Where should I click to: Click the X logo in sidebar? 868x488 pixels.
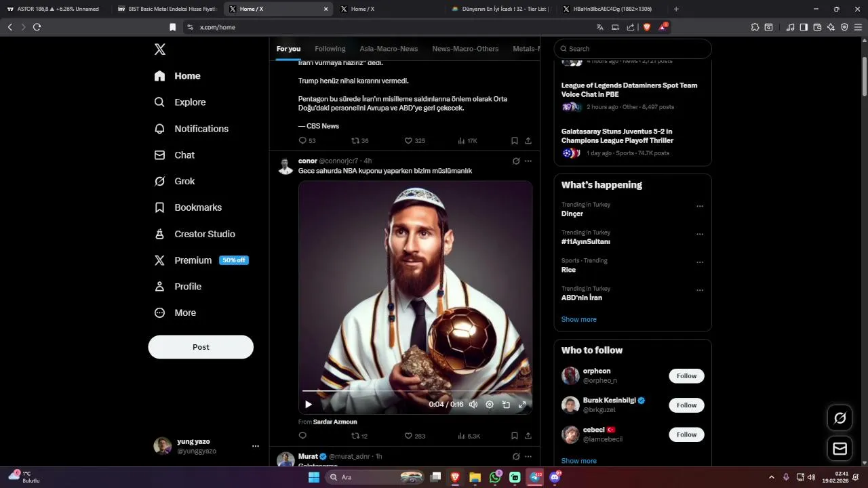pyautogui.click(x=160, y=49)
